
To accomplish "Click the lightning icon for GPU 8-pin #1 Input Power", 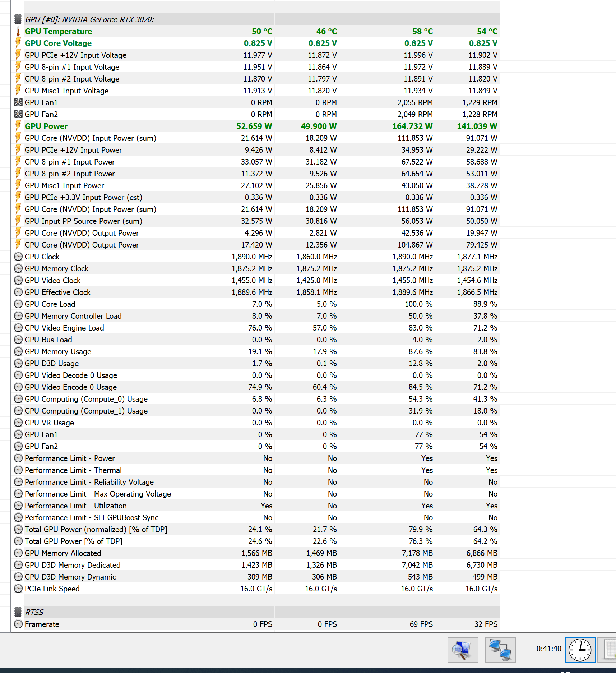I will (18, 162).
